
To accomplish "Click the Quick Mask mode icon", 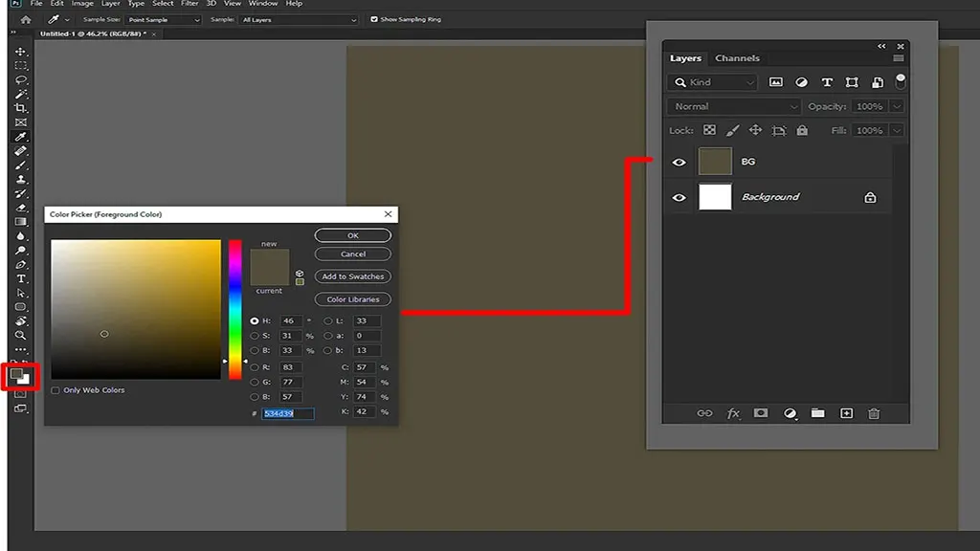I will tap(21, 394).
